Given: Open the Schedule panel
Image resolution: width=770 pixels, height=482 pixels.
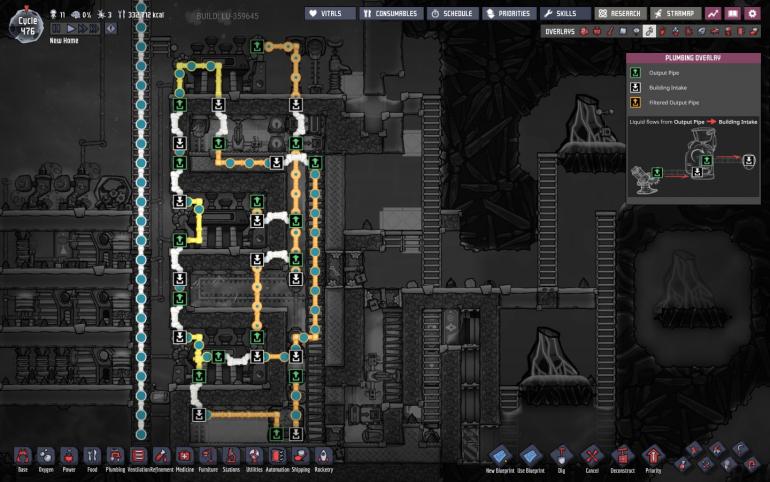Looking at the screenshot, I should [x=452, y=13].
